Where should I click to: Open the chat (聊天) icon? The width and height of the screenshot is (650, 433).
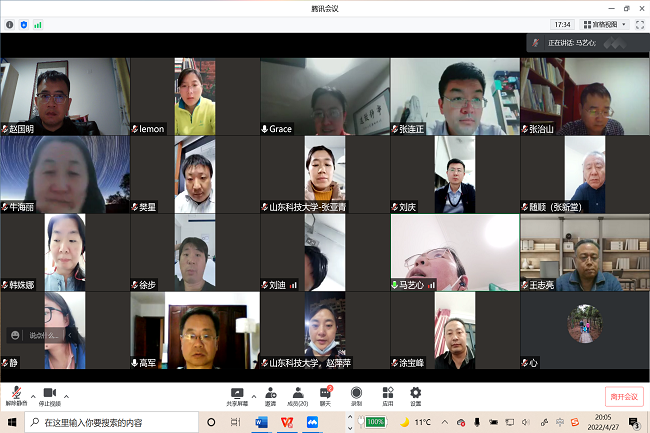tap(325, 393)
